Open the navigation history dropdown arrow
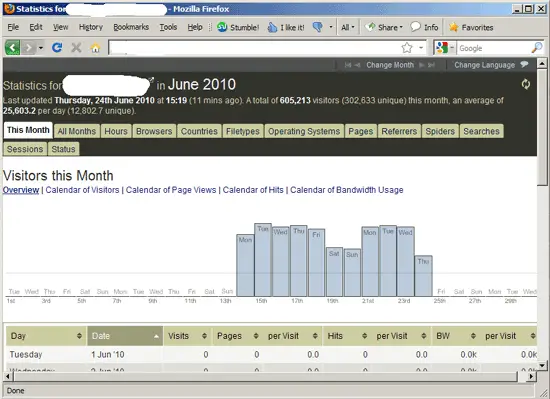The image size is (550, 399). point(41,47)
